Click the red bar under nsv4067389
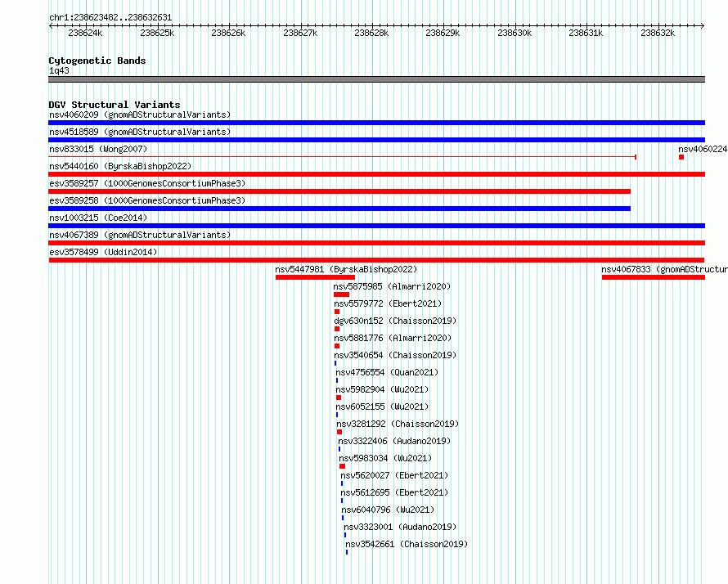 (x=376, y=243)
